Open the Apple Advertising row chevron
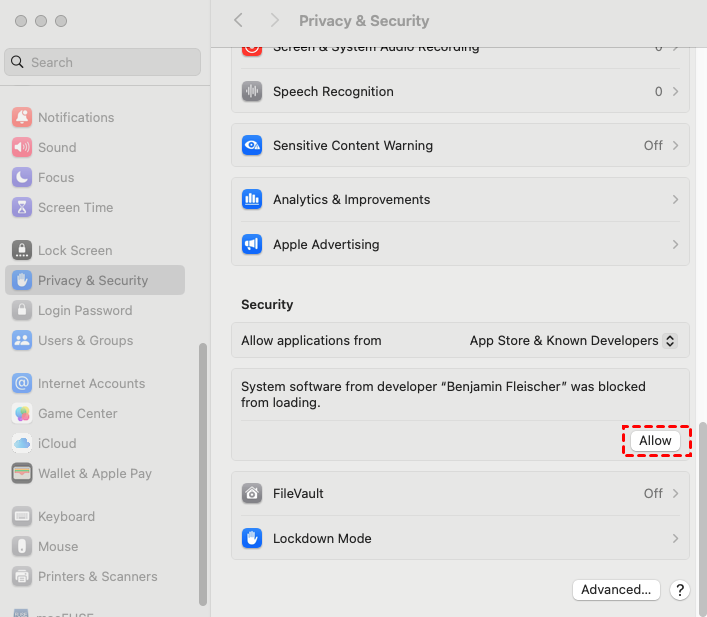 click(x=676, y=244)
